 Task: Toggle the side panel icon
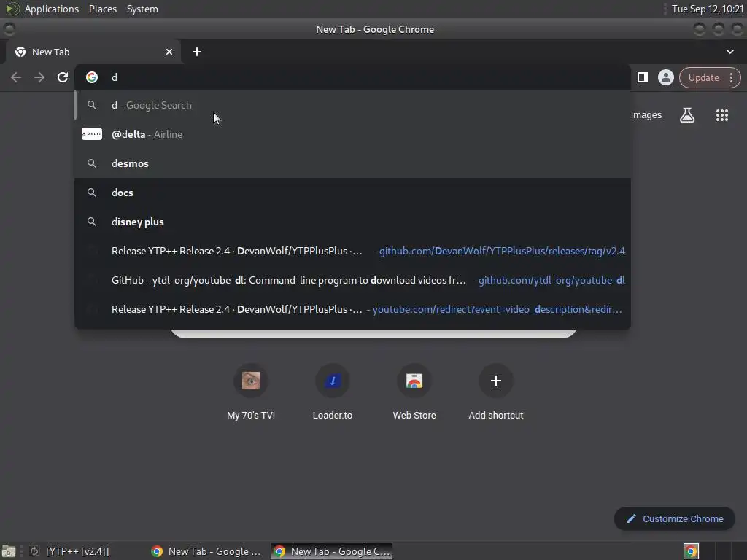click(x=642, y=77)
